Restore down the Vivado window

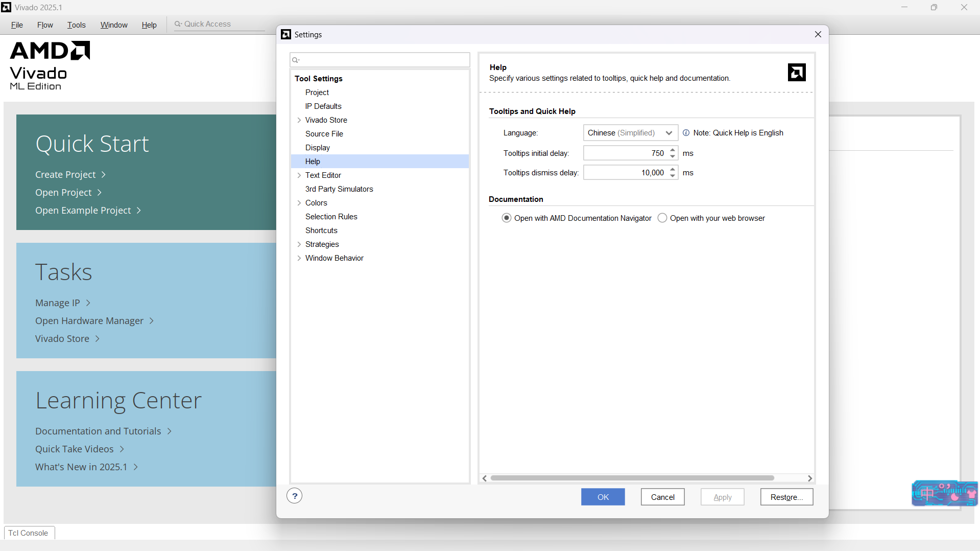tap(934, 7)
